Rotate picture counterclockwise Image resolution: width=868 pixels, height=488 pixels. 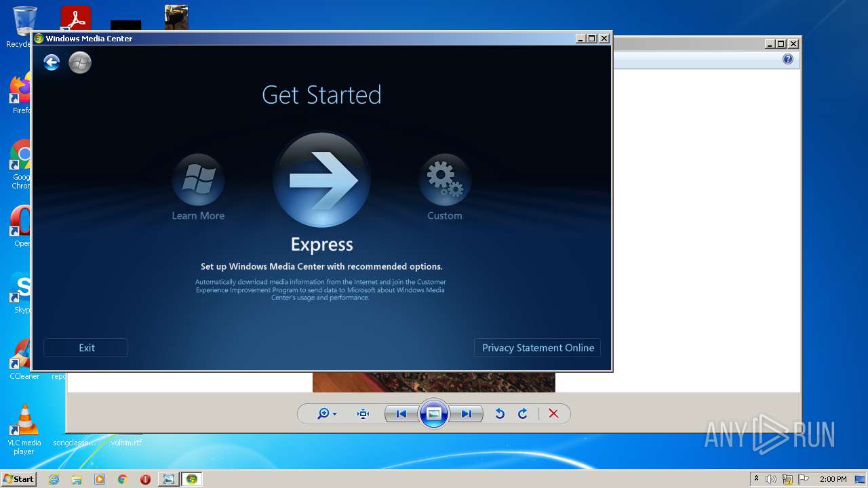point(500,413)
